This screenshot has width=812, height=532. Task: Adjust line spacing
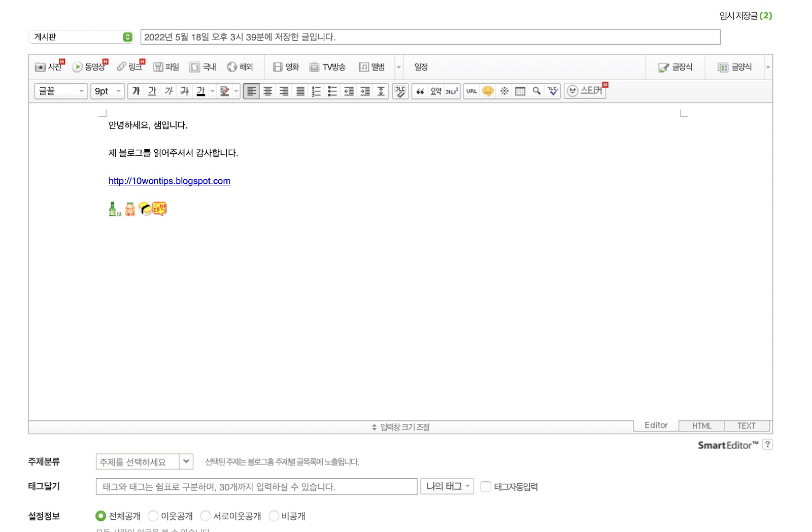[x=381, y=91]
